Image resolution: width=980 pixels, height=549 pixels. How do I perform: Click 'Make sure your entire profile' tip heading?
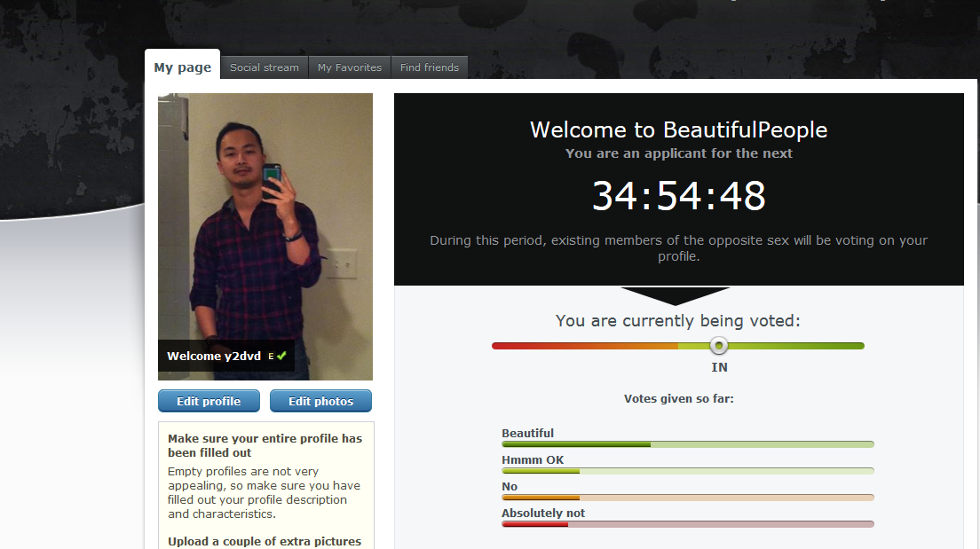coord(265,445)
